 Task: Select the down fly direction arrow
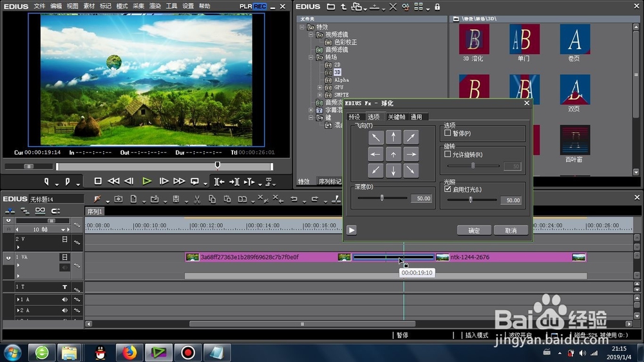point(393,171)
